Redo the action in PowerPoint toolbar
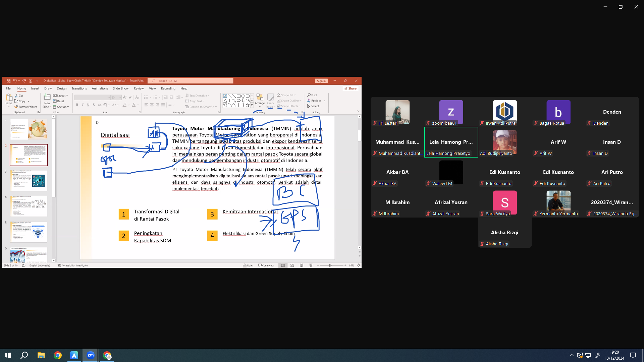Image resolution: width=644 pixels, height=362 pixels. tap(24, 81)
